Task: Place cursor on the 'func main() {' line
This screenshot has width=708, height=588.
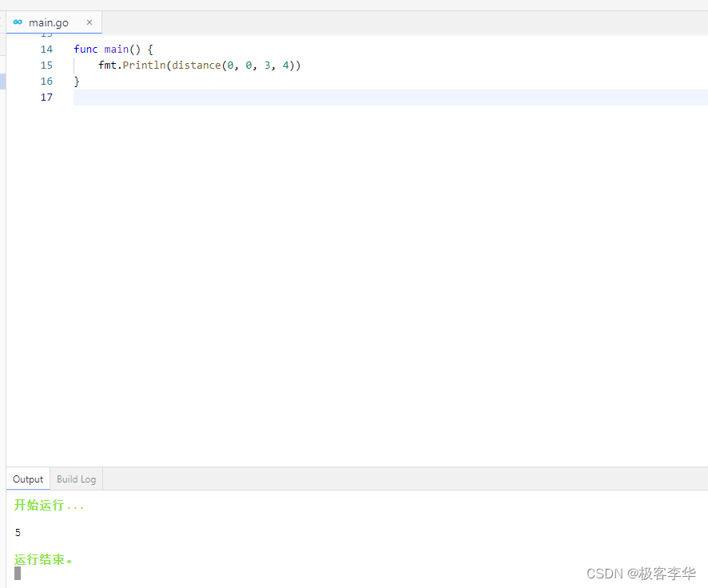Action: (113, 50)
